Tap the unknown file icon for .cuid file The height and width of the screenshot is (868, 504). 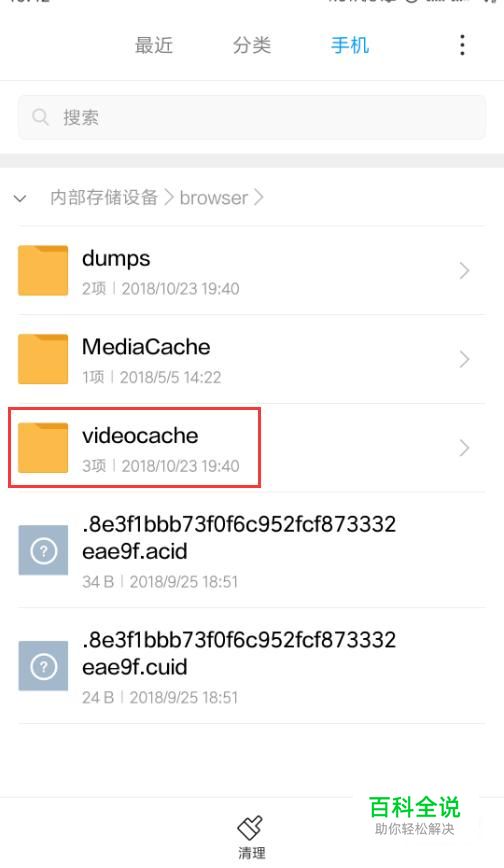point(43,666)
